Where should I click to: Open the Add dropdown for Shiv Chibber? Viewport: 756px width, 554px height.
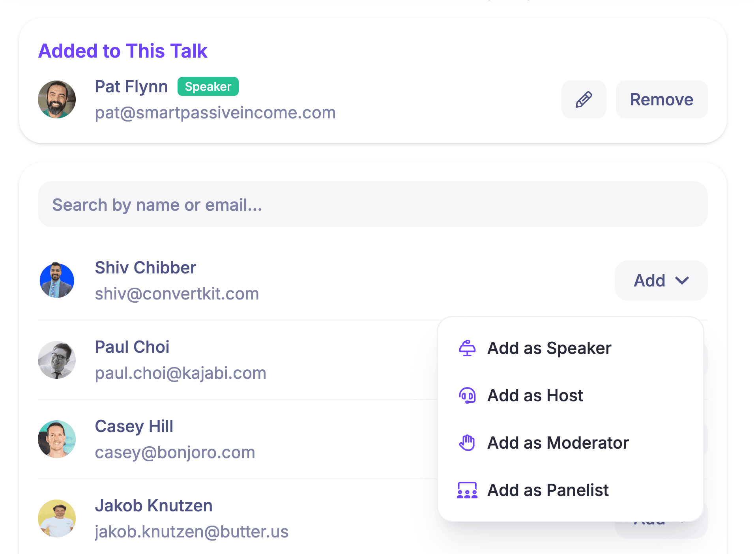[661, 281]
